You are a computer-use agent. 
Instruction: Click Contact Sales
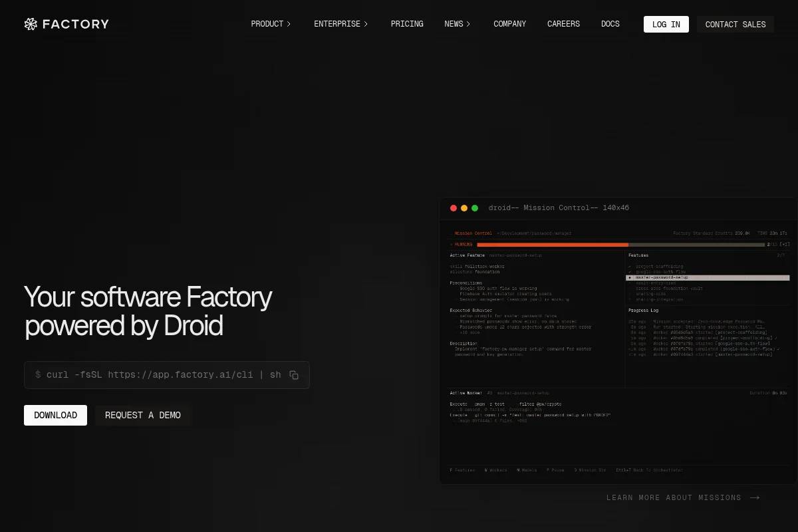click(x=735, y=25)
